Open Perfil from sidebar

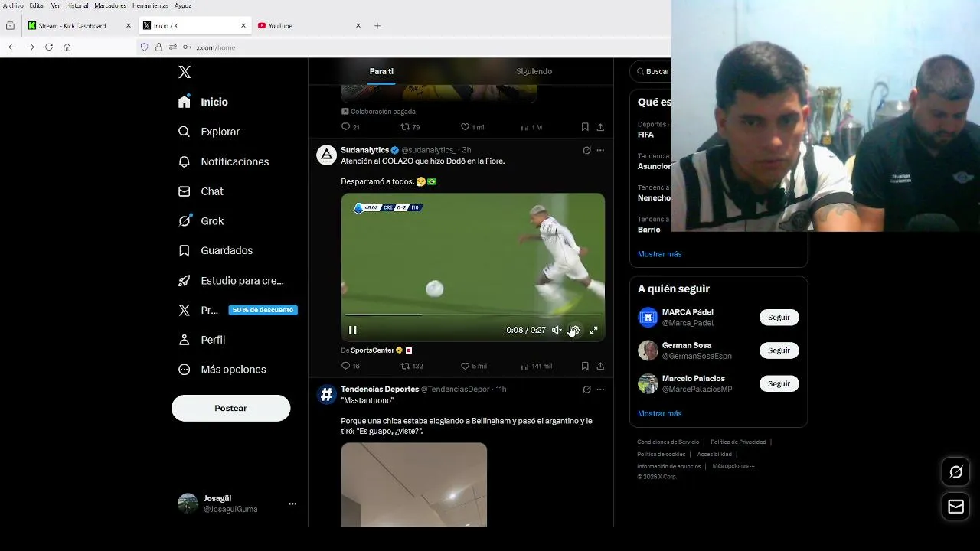201,340
